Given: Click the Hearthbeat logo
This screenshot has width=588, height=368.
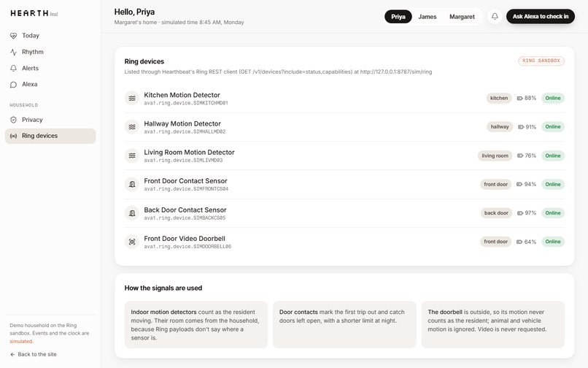Looking at the screenshot, I should pyautogui.click(x=34, y=14).
